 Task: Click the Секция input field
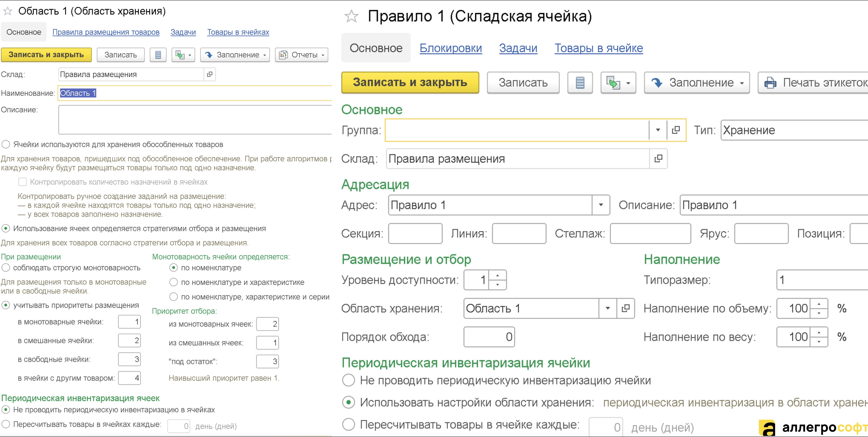point(415,233)
